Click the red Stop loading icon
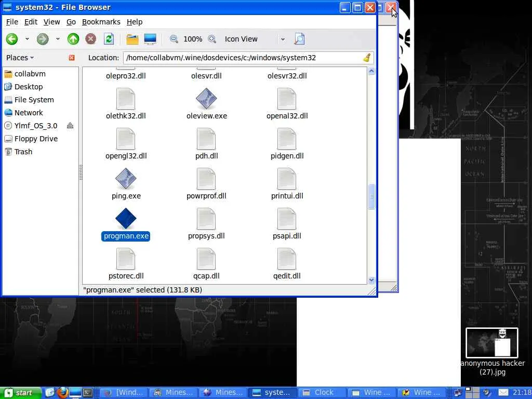This screenshot has width=532, height=399. click(x=90, y=39)
